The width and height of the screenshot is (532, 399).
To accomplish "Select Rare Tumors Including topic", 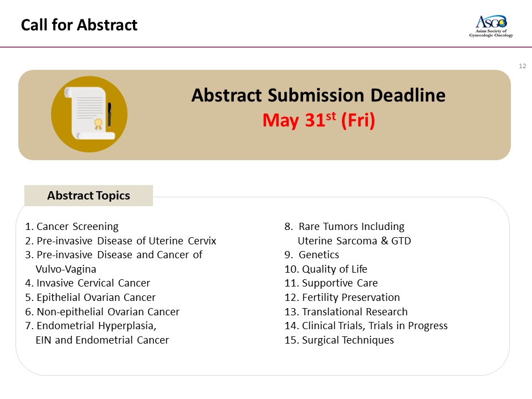I will (344, 226).
